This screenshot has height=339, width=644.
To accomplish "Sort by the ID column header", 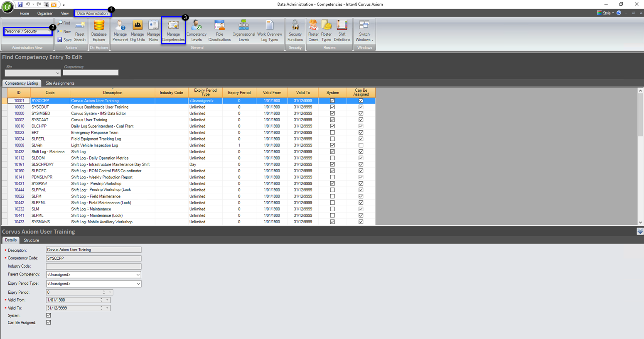I will [19, 93].
